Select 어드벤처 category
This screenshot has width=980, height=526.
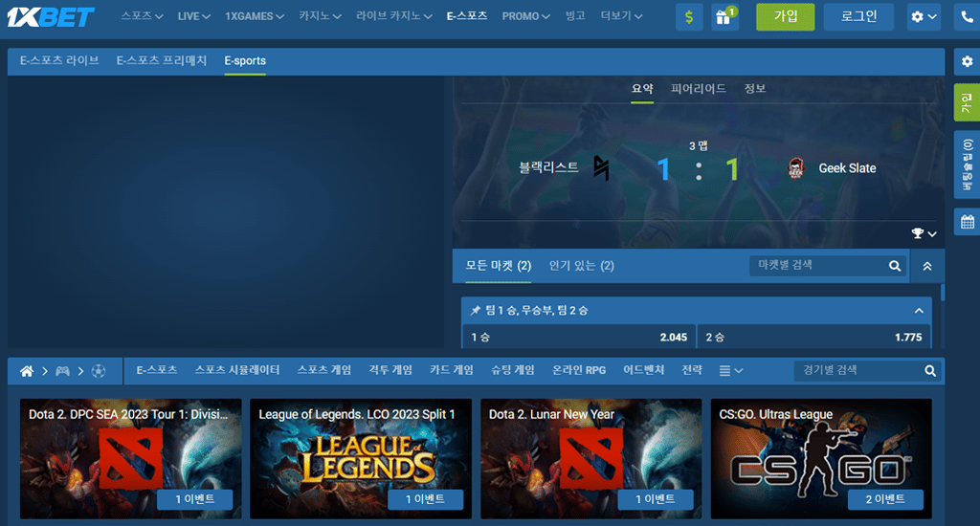(644, 370)
